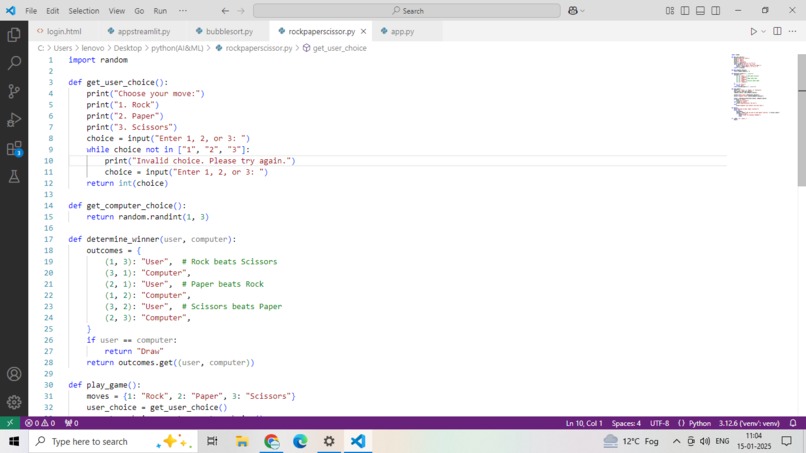The width and height of the screenshot is (806, 453).
Task: Go forward with the right arrow
Action: [x=241, y=11]
